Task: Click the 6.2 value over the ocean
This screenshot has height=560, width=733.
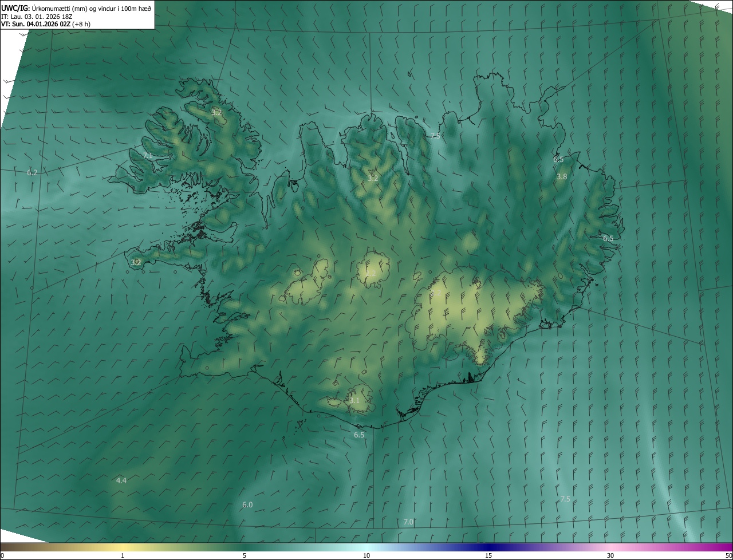Action: click(32, 172)
